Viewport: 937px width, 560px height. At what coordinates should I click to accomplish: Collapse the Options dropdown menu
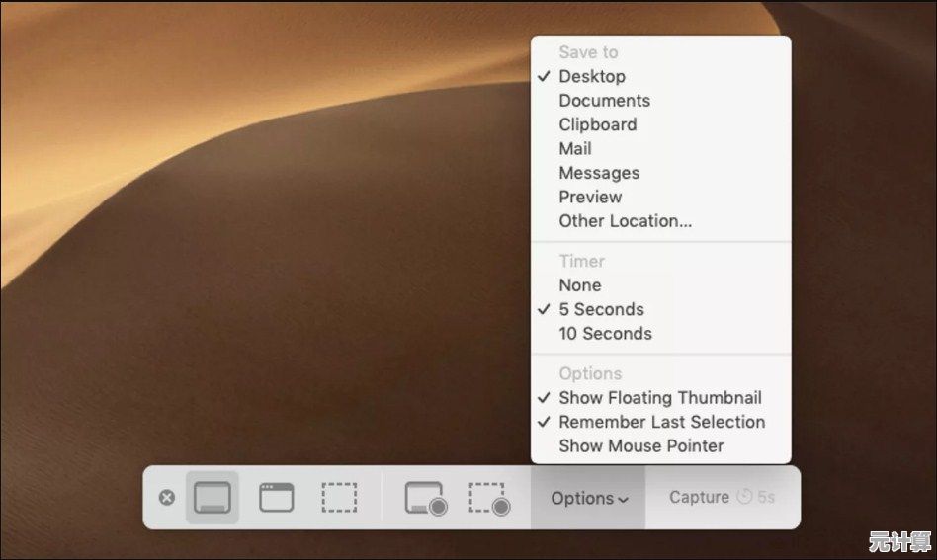click(589, 498)
